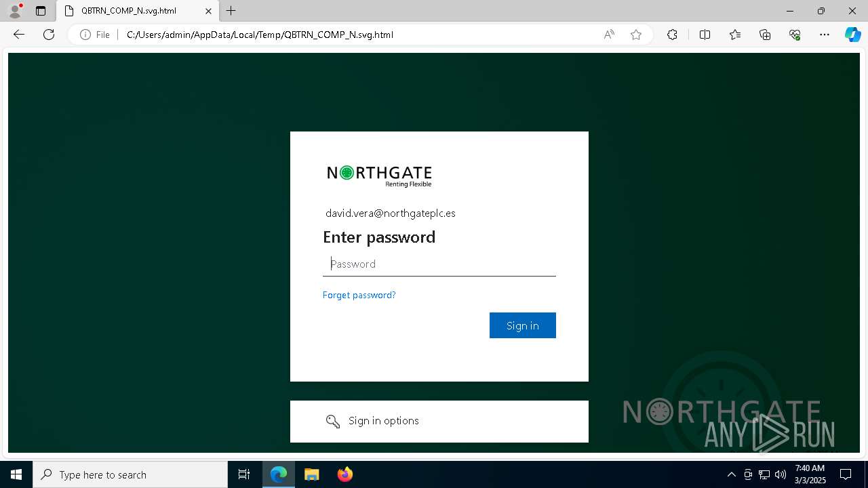Minimize the Edge browser window
Viewport: 868px width, 488px height.
pyautogui.click(x=790, y=11)
